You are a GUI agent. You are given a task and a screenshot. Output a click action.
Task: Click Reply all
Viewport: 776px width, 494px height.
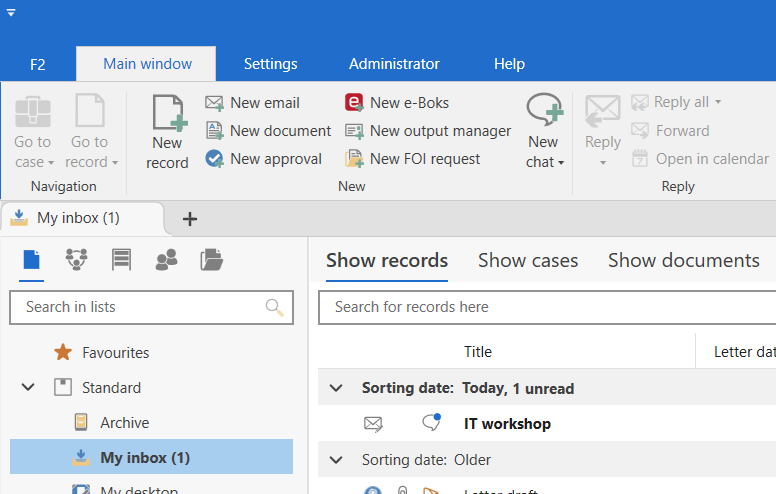coord(670,102)
